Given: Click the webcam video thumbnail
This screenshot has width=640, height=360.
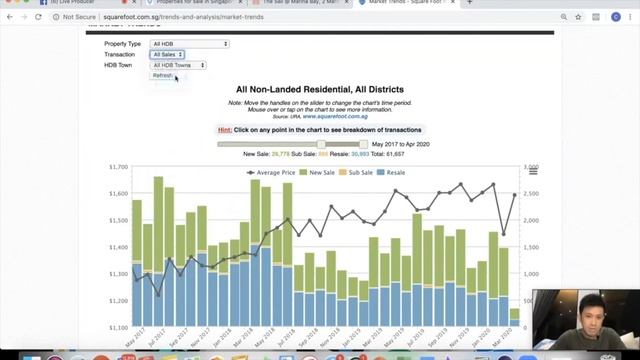Looking at the screenshot, I should tap(586, 320).
